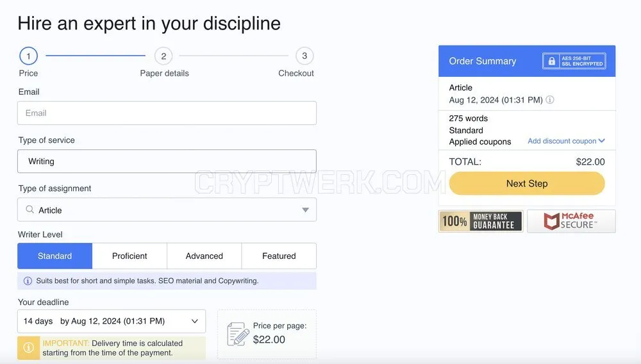Expand the Type of assignment dropdown arrow
The width and height of the screenshot is (641, 364).
click(305, 210)
